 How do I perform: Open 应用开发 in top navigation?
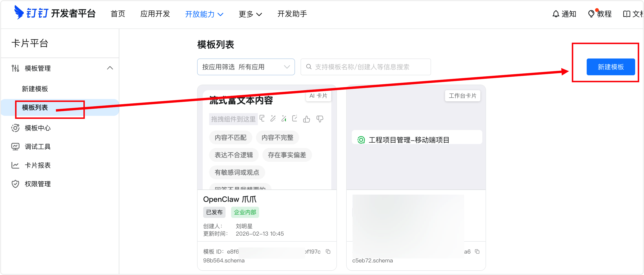[155, 14]
